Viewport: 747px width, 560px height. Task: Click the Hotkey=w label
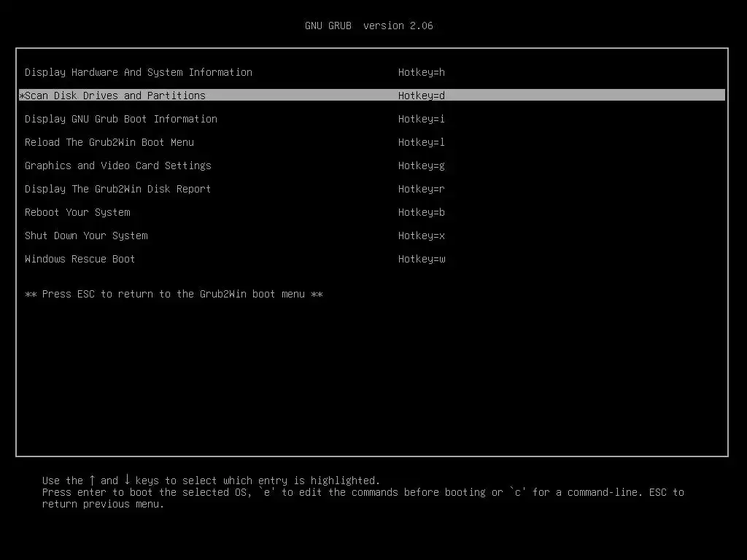(x=422, y=259)
